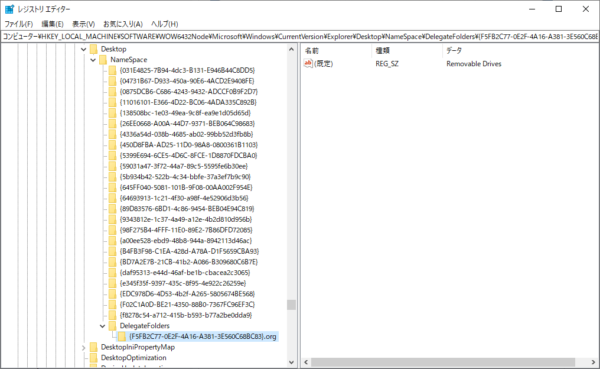Open the ファイル(F) menu

tap(18, 24)
